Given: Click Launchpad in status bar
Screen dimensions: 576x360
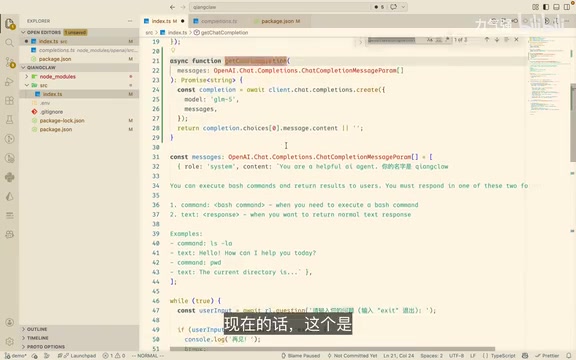Looking at the screenshot, I should point(79,356).
